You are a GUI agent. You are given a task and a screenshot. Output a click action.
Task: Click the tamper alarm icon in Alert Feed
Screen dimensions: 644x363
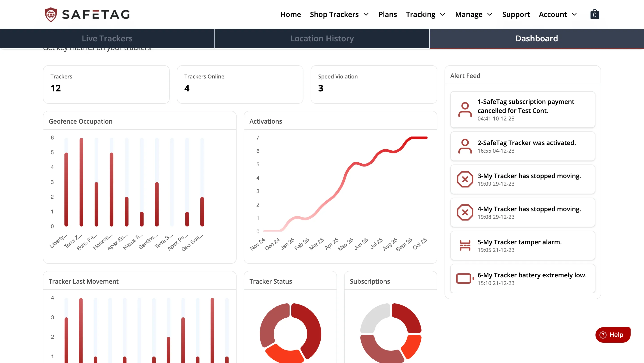(x=465, y=245)
